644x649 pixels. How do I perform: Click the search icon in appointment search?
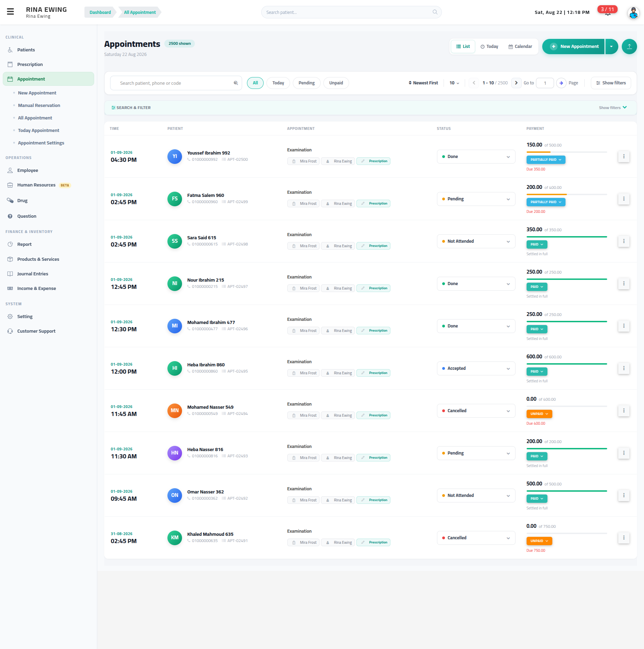point(236,83)
